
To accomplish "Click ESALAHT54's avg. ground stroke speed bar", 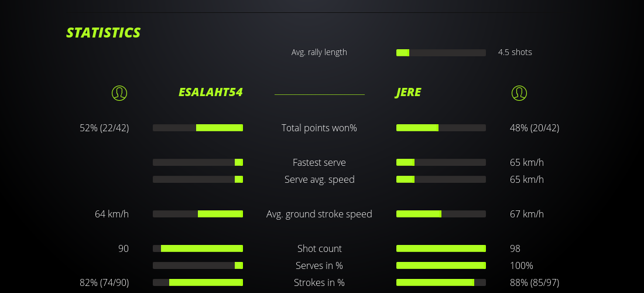I will pyautogui.click(x=198, y=214).
